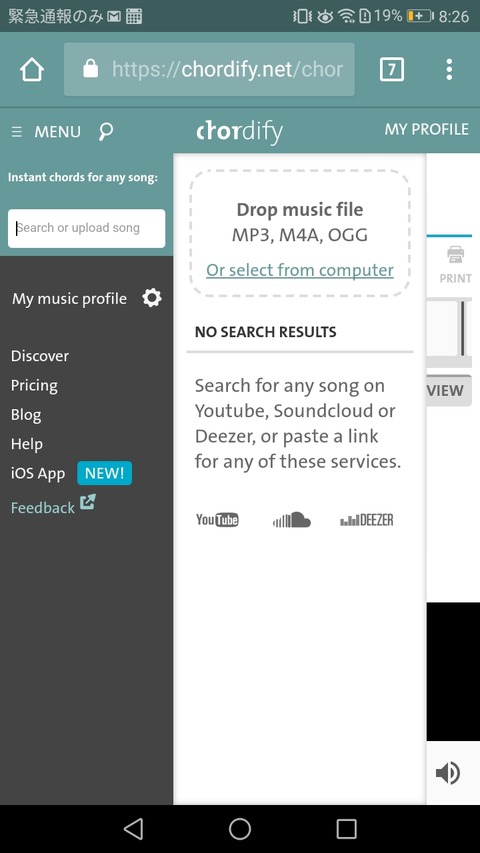Click the Deezer logo
The image size is (480, 853).
pos(366,520)
